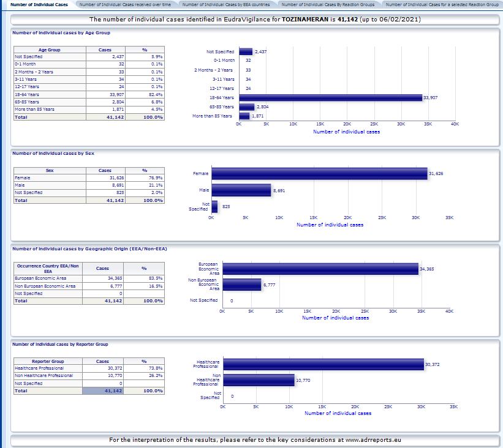Open the cases by EEA countries tab
This screenshot has height=448, width=503.
(x=226, y=4)
